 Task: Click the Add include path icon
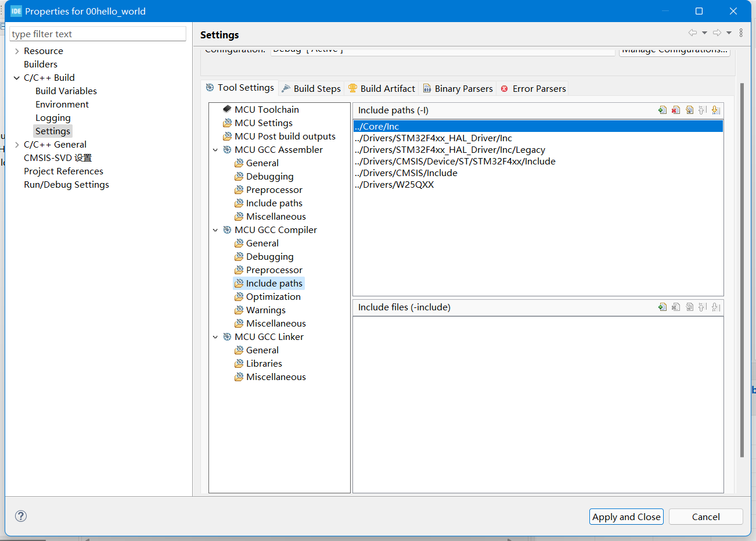coord(663,110)
